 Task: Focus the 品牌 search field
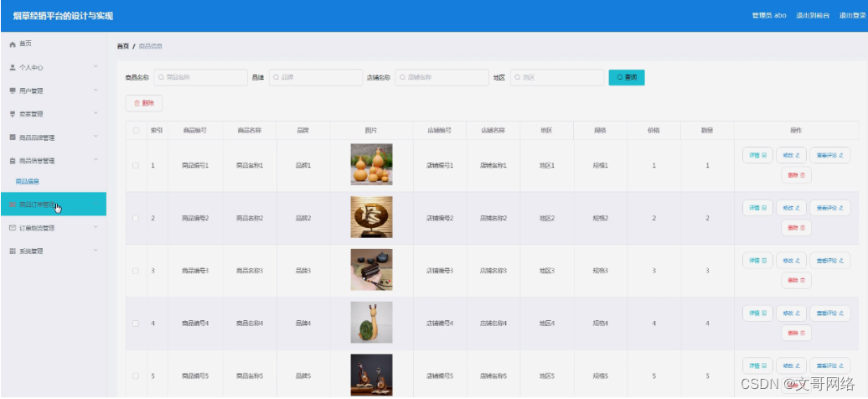[316, 78]
